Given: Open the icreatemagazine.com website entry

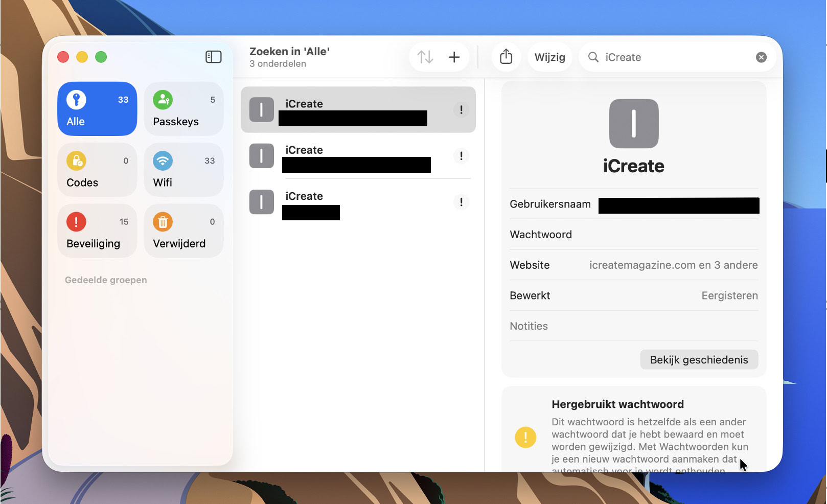Looking at the screenshot, I should coord(673,265).
